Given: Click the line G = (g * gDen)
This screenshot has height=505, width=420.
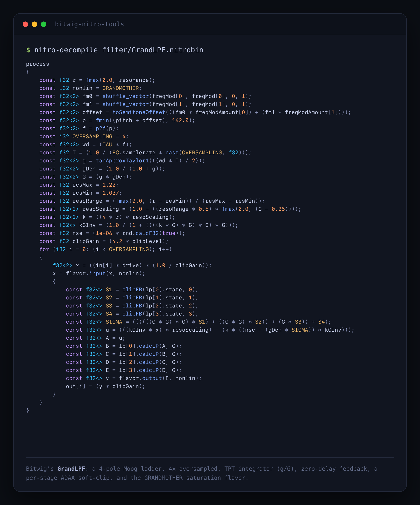Looking at the screenshot, I should [86, 177].
